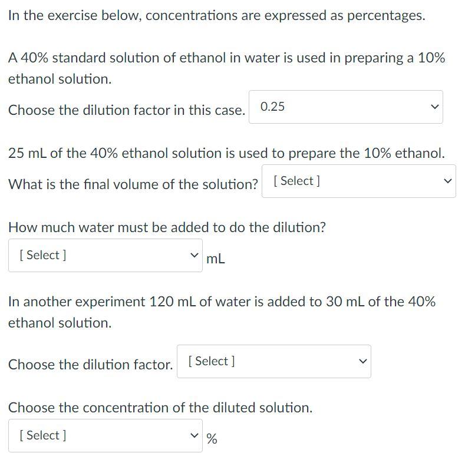The height and width of the screenshot is (476, 465).
Task: Click the question about final solution volume
Action: (x=133, y=181)
